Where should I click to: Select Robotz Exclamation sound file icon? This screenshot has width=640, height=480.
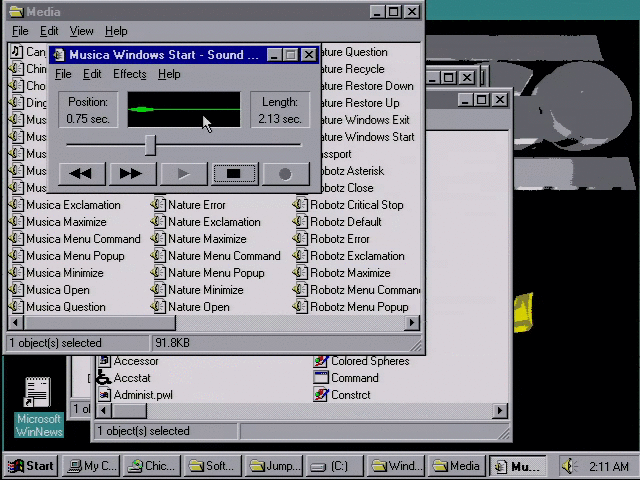300,256
